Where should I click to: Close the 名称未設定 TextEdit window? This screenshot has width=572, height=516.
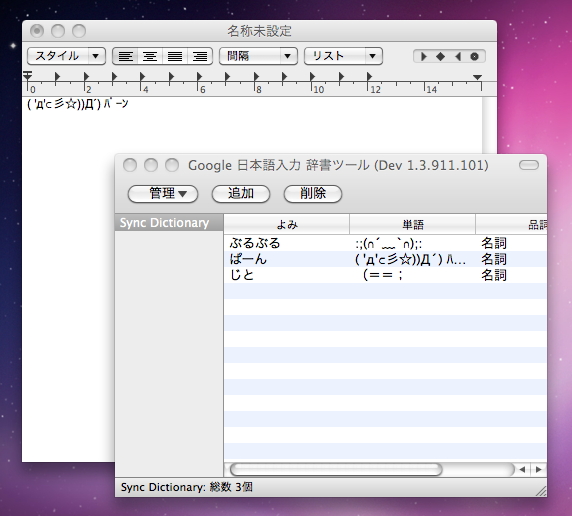point(37,31)
